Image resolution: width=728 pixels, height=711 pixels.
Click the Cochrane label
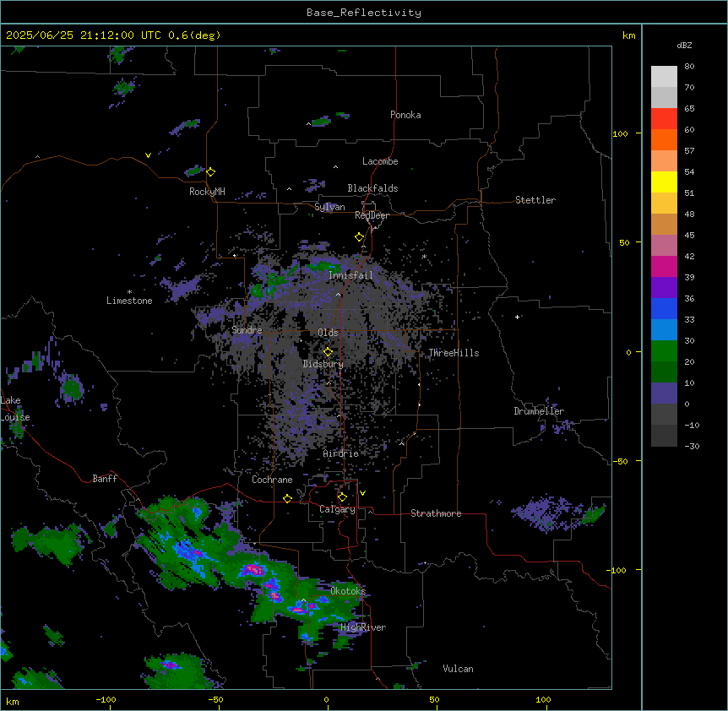click(272, 480)
